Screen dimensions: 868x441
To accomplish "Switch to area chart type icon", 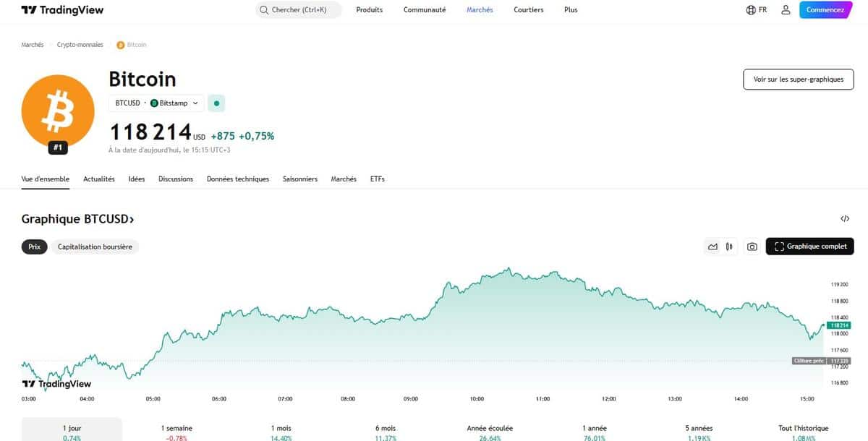I will tap(712, 247).
